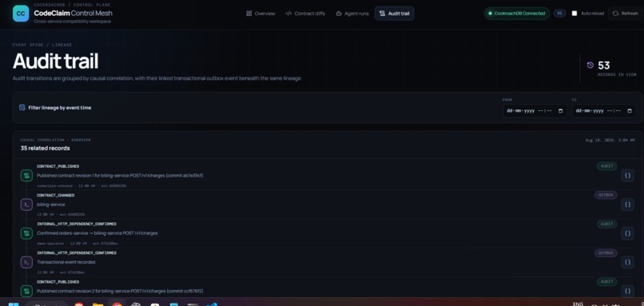Click the AUDIT badge on contract revision 2 row
The image size is (644, 306).
click(606, 282)
